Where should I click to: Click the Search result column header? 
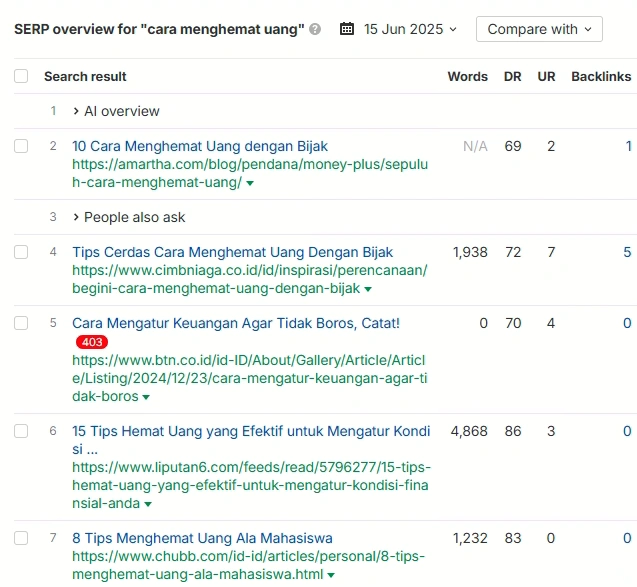point(85,76)
